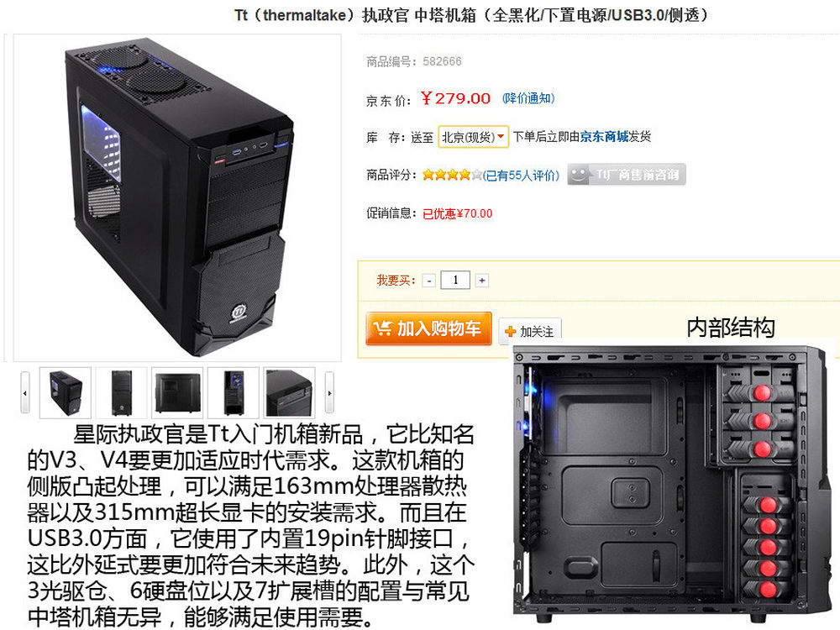Open the 已有55人评价 reviews link

[x=522, y=176]
